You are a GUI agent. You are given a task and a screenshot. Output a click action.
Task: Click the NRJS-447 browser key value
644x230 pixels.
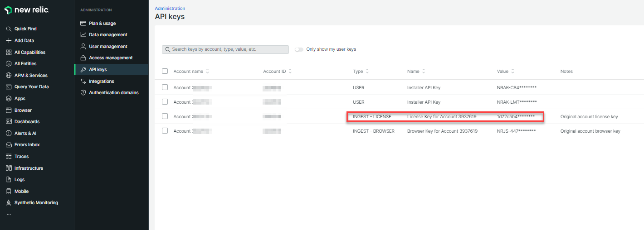tap(517, 131)
